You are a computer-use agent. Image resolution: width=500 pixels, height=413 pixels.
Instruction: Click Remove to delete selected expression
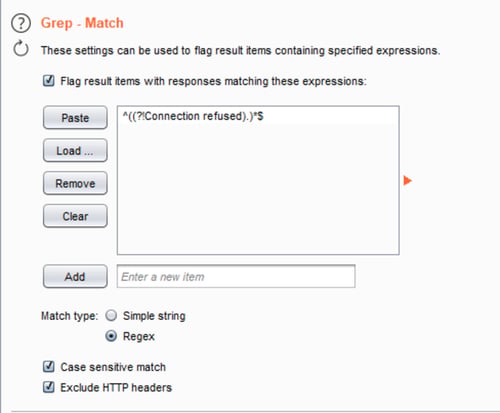(75, 183)
